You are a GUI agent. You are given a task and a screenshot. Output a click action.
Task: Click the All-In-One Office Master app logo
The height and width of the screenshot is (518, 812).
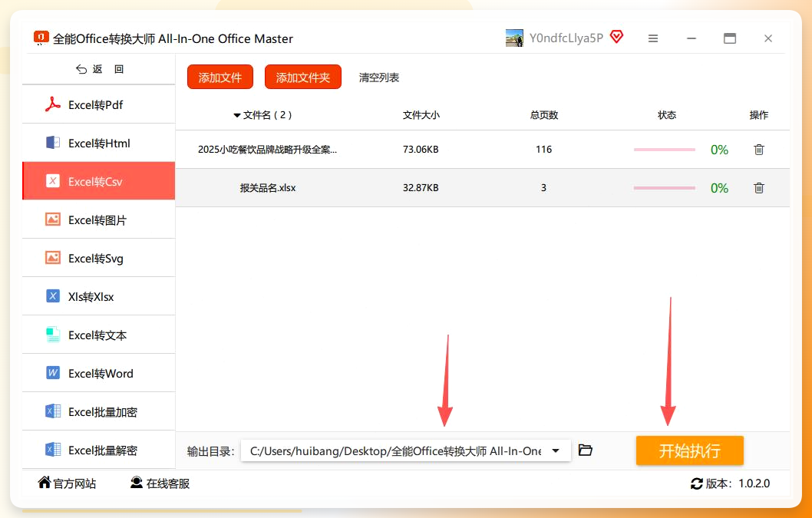[41, 38]
